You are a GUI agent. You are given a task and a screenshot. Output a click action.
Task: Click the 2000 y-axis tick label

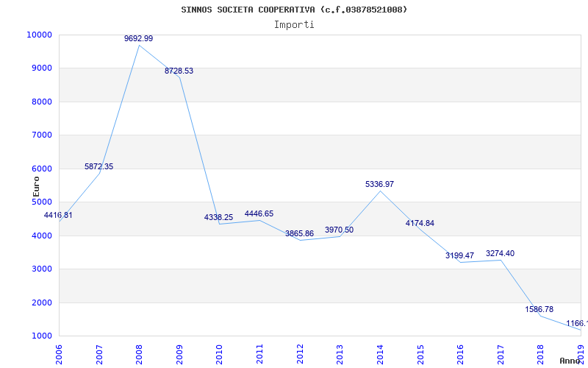click(41, 302)
